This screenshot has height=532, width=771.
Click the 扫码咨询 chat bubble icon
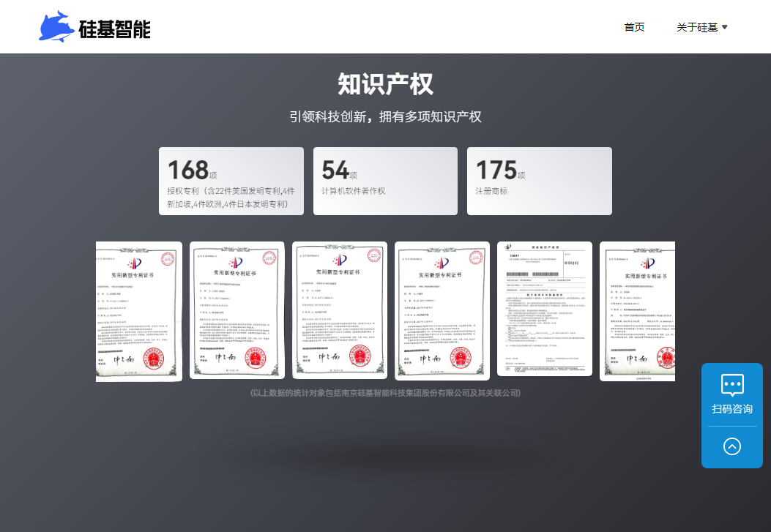(x=732, y=385)
